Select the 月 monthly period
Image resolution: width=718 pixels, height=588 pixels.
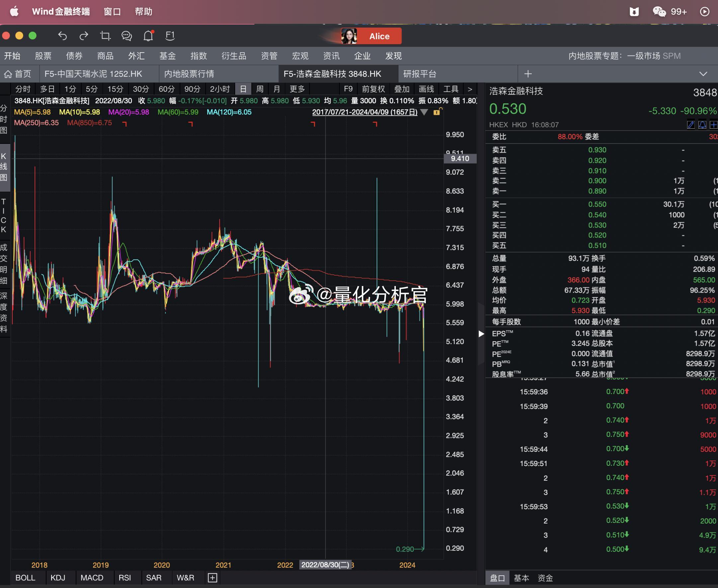click(x=277, y=89)
